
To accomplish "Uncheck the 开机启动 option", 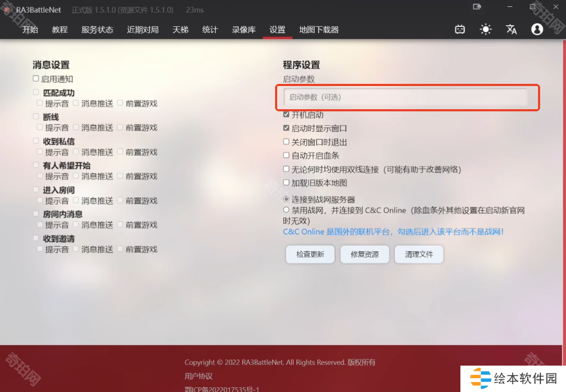I will click(286, 114).
